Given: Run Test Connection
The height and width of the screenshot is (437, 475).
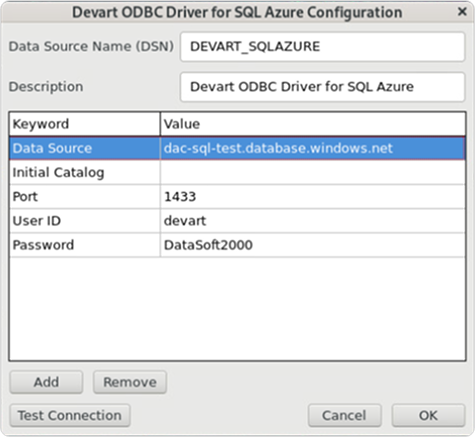Looking at the screenshot, I should pos(70,415).
